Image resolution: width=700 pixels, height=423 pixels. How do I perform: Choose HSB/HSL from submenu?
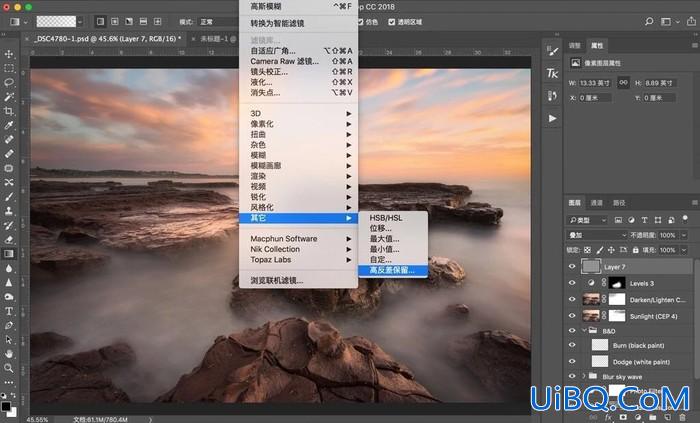tap(392, 218)
